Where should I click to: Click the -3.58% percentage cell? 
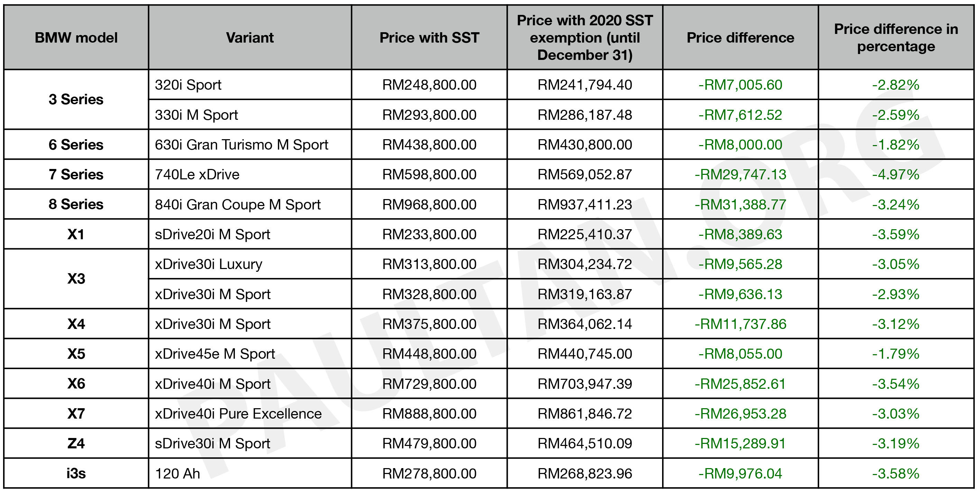click(x=896, y=473)
